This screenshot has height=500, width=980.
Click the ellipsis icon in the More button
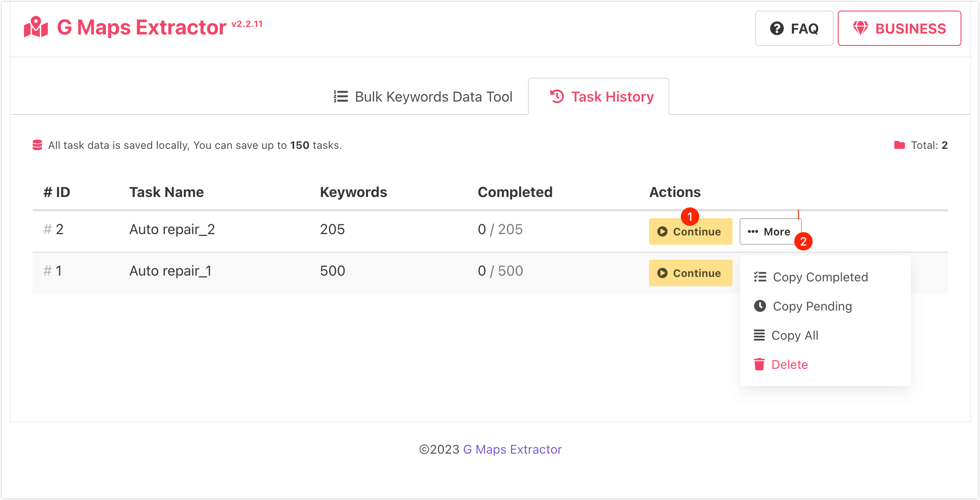pos(753,231)
